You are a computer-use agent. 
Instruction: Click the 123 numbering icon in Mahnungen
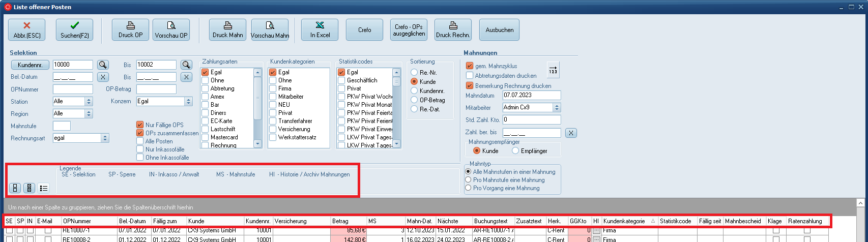[x=553, y=70]
